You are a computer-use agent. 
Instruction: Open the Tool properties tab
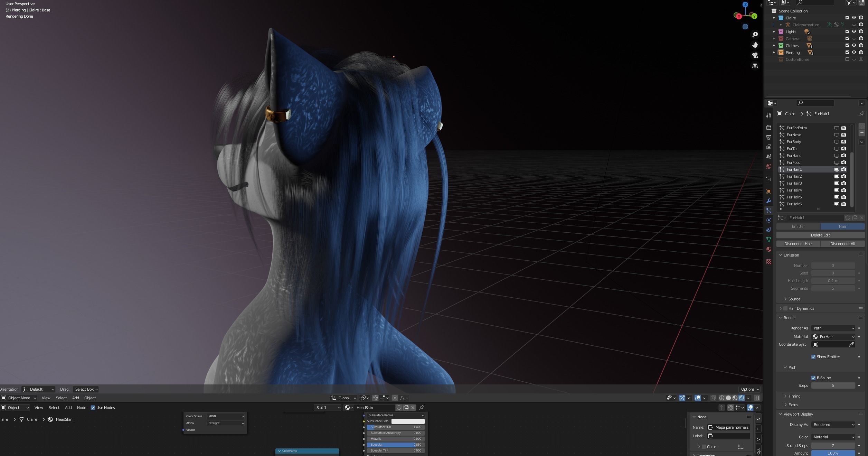tap(768, 115)
